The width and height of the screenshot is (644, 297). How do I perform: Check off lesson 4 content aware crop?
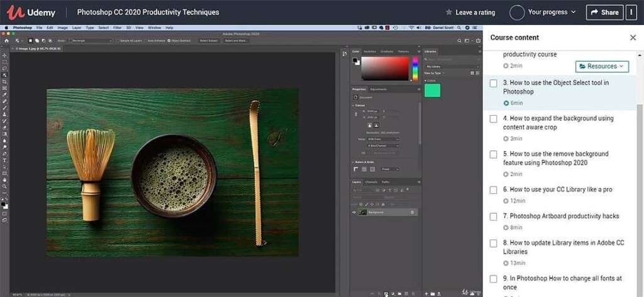click(x=493, y=119)
